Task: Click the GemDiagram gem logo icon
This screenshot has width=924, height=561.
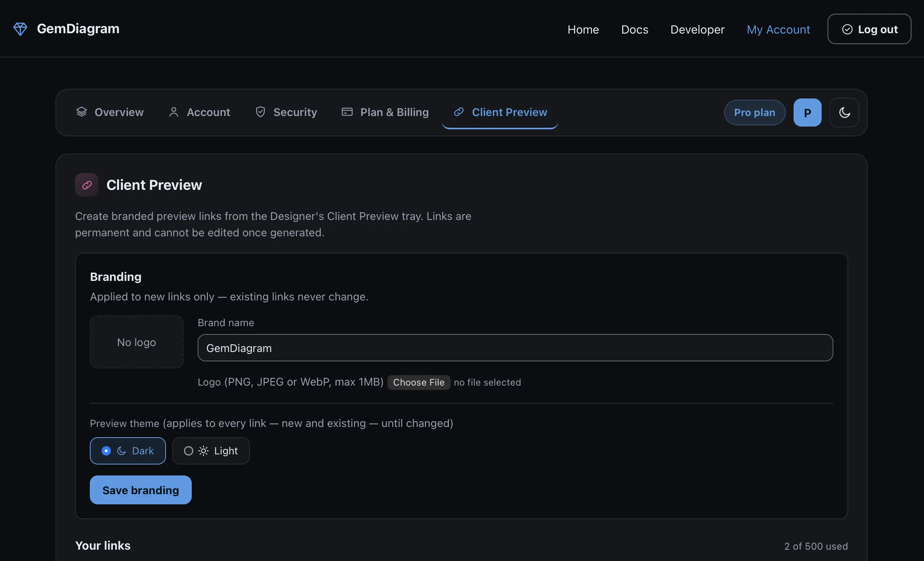Action: 20,29
